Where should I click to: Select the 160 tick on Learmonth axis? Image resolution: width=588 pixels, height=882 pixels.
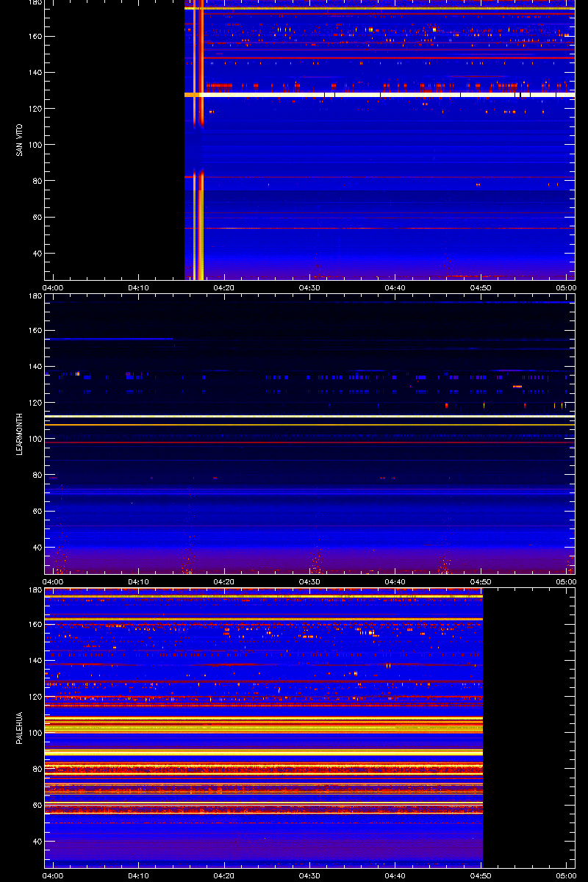[35, 330]
